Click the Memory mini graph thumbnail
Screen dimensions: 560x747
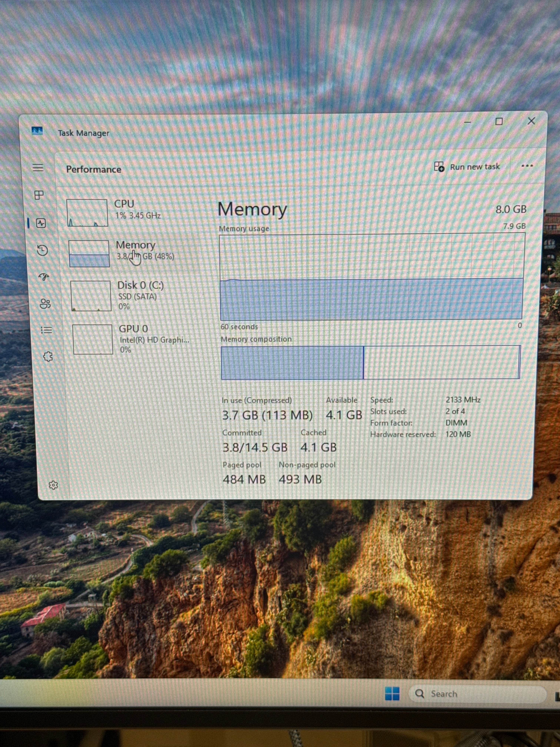(89, 254)
